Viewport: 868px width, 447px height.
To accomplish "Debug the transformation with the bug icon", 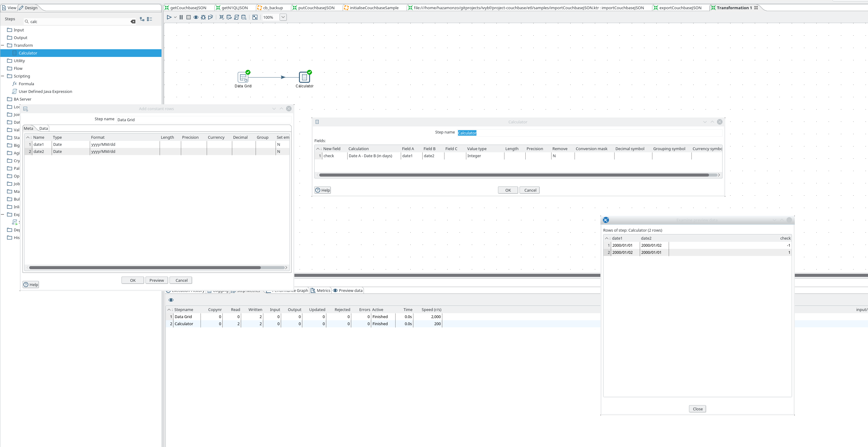I will tap(203, 17).
